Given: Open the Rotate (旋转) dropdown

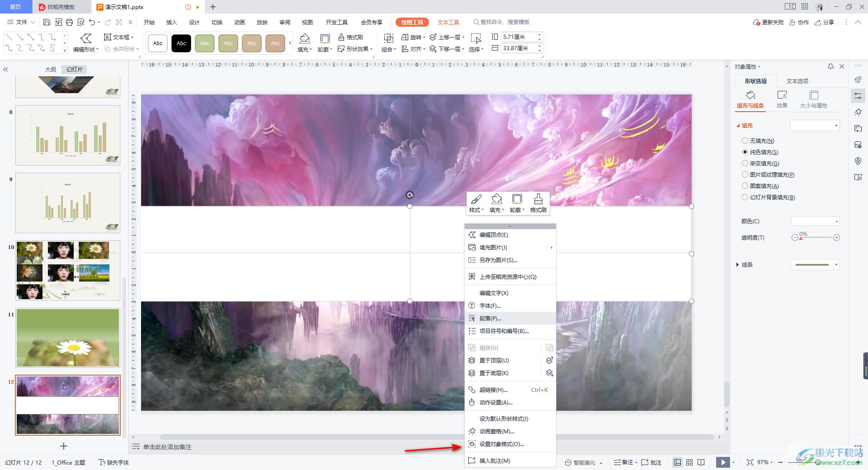Looking at the screenshot, I should (413, 37).
